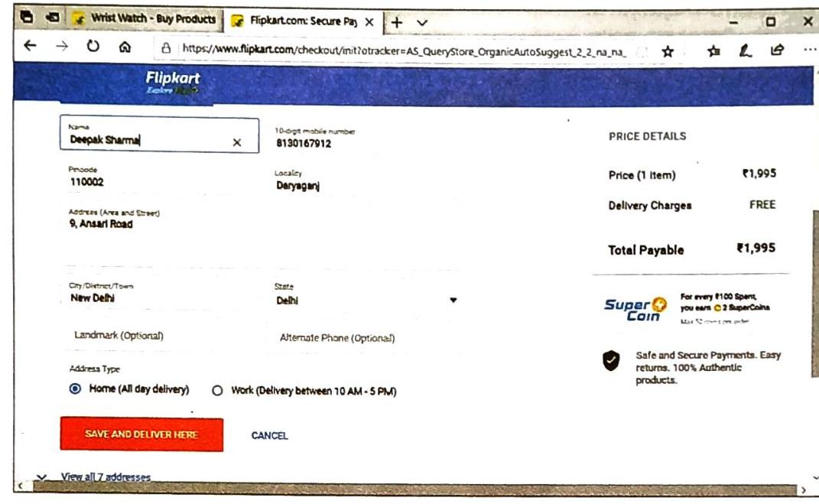This screenshot has height=504, width=819.
Task: Open the State dropdown showing Delhi
Action: [366, 296]
